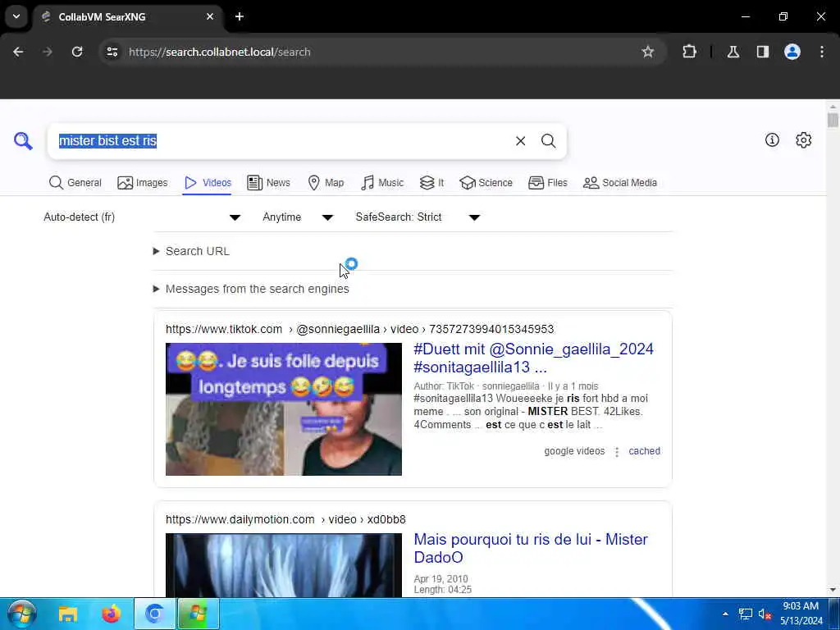Image resolution: width=840 pixels, height=630 pixels.
Task: Switch to the Files category tab
Action: coord(547,183)
